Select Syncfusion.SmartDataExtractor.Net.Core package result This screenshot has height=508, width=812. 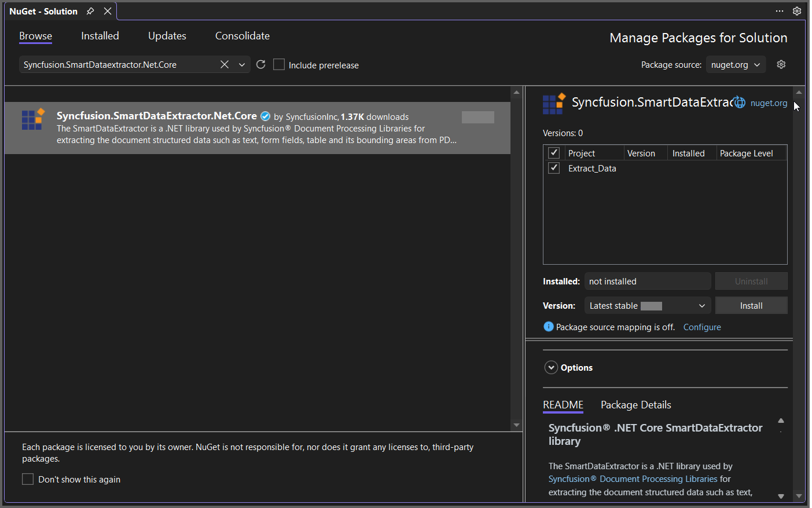click(258, 128)
